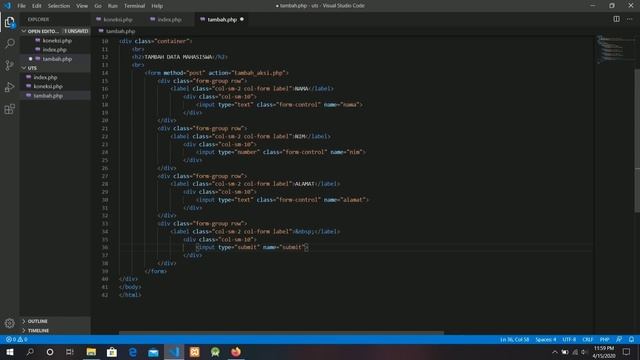
Task: Show hidden system tray icons
Action: click(555, 352)
